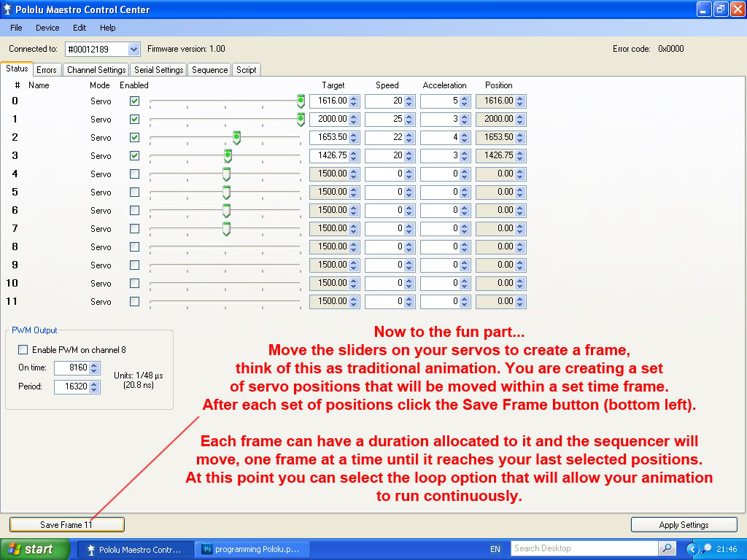Click channel 5 Acceleration spinner arrows
747x560 pixels.
464,192
